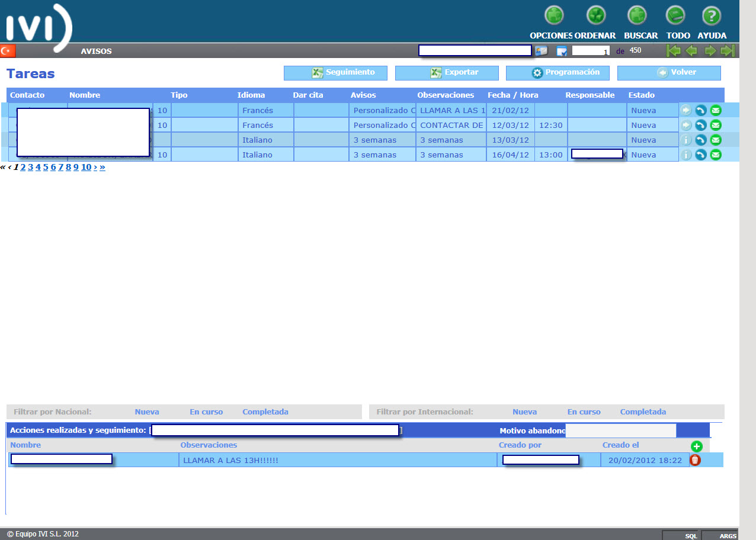756x540 pixels.
Task: Click the 12:30 time cell
Action: coord(551,125)
